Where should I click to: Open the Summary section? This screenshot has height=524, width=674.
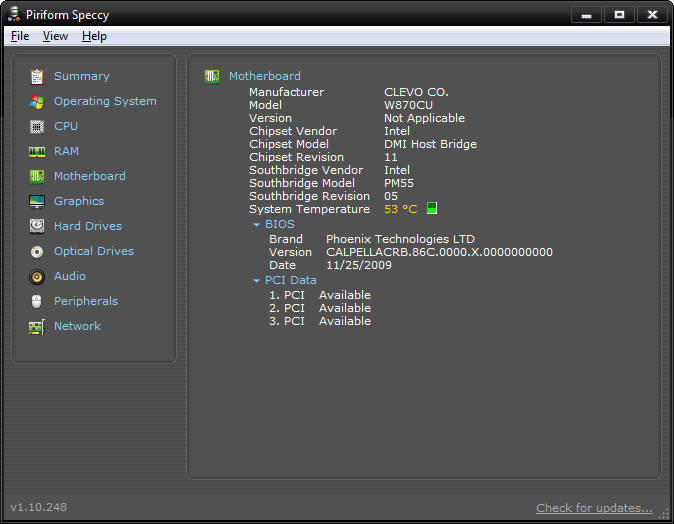(x=82, y=76)
